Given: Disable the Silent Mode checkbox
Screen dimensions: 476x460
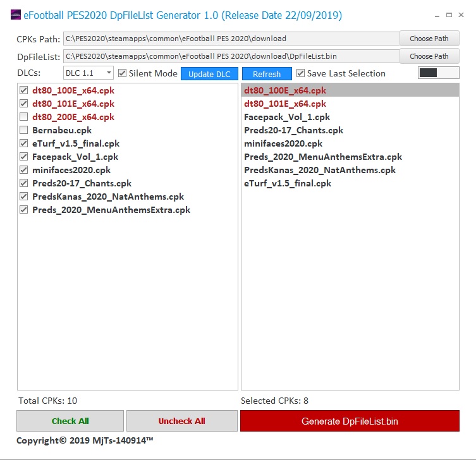Looking at the screenshot, I should click(x=123, y=73).
